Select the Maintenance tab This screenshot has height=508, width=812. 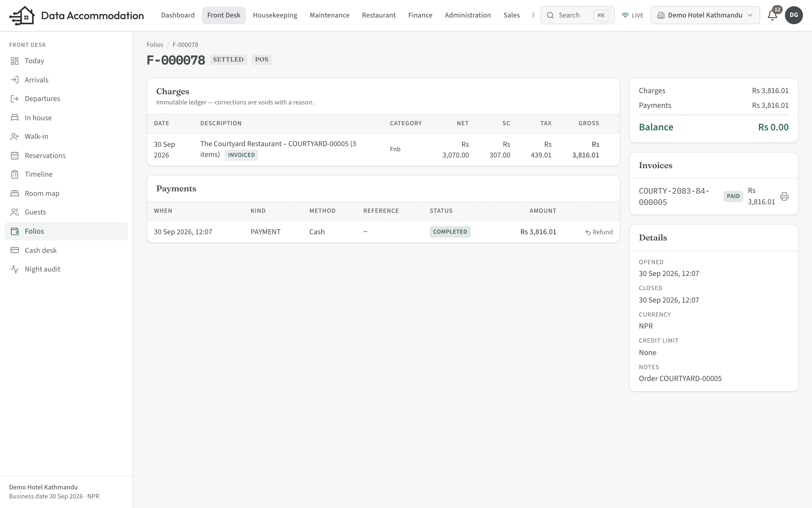point(329,15)
